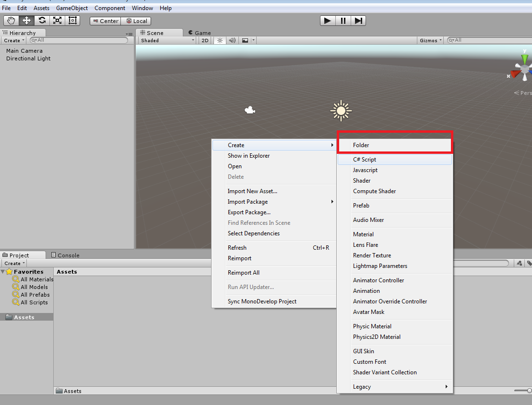Select Directional Light in Hierarchy
Image resolution: width=532 pixels, height=405 pixels.
coord(28,58)
